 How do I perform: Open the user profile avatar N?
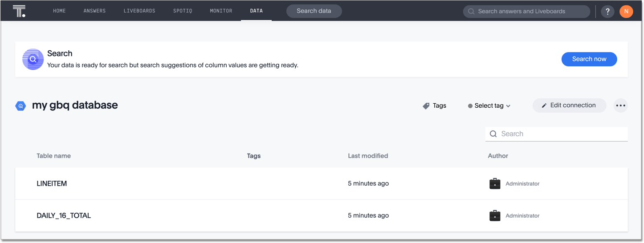626,12
